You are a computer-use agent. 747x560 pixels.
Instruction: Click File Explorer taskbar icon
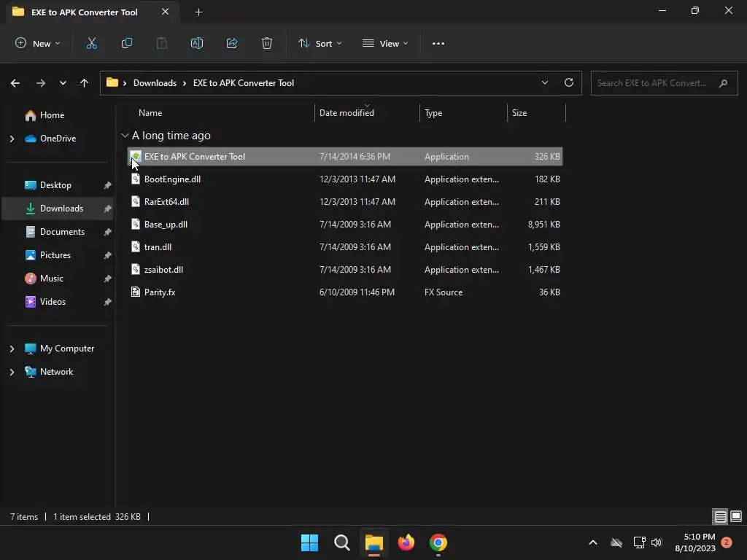click(x=374, y=542)
